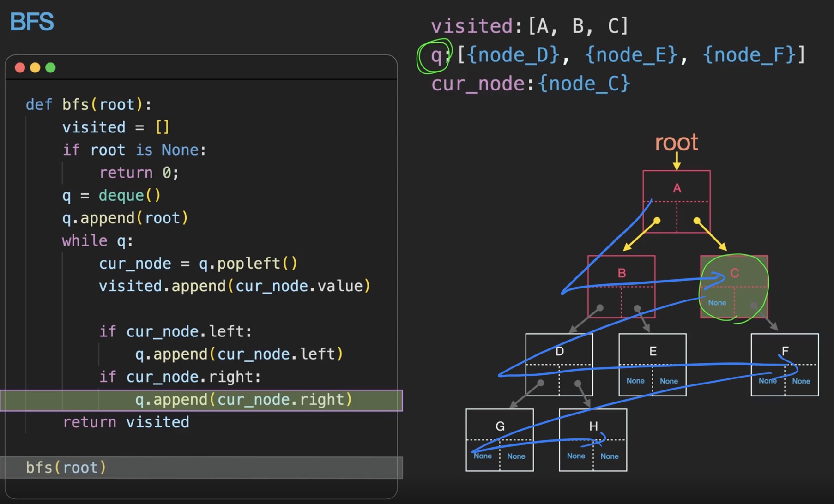
Task: Click the yellow minimize dot on code window
Action: (x=35, y=68)
